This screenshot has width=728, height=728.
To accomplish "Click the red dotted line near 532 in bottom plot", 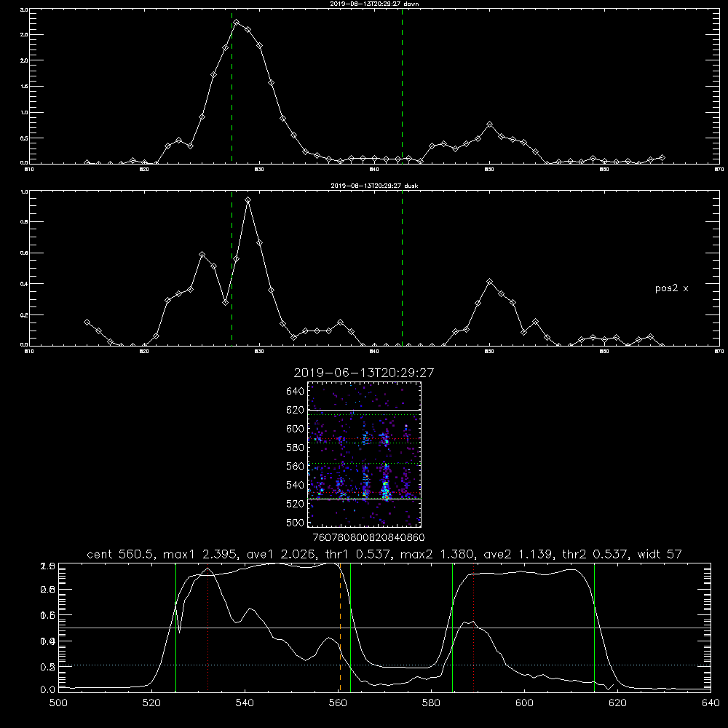I will point(208,628).
